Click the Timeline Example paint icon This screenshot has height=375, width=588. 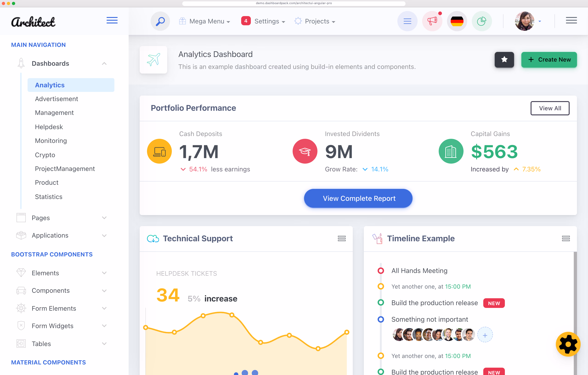378,239
